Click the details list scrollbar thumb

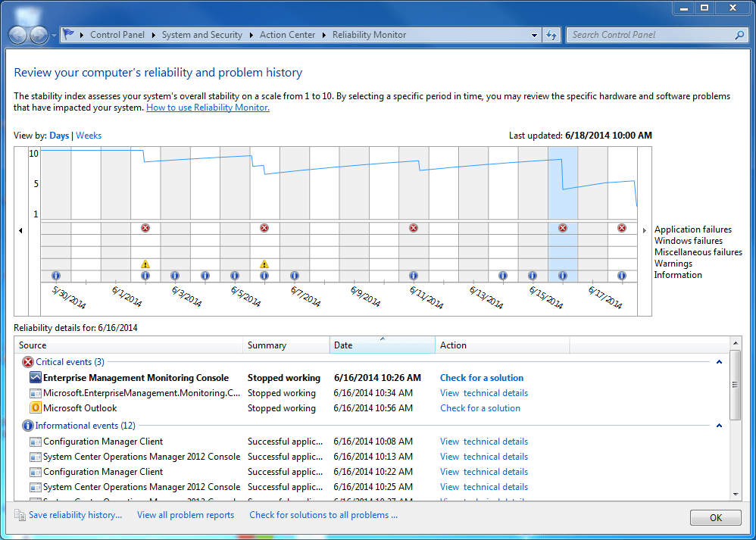point(736,385)
